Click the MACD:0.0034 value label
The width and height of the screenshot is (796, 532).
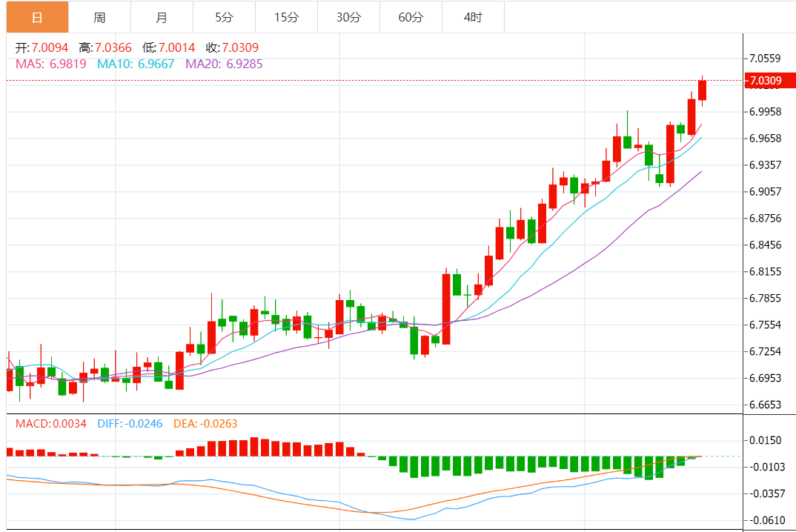click(x=50, y=424)
